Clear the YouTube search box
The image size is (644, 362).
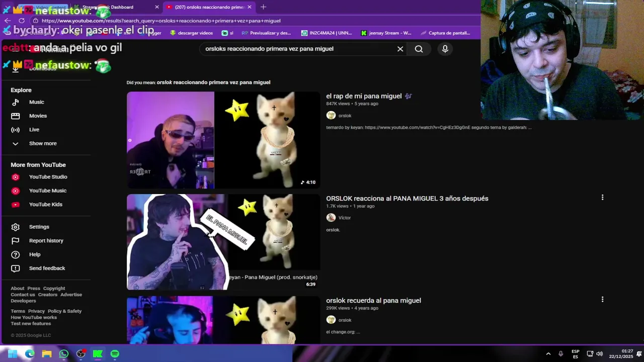pos(400,49)
